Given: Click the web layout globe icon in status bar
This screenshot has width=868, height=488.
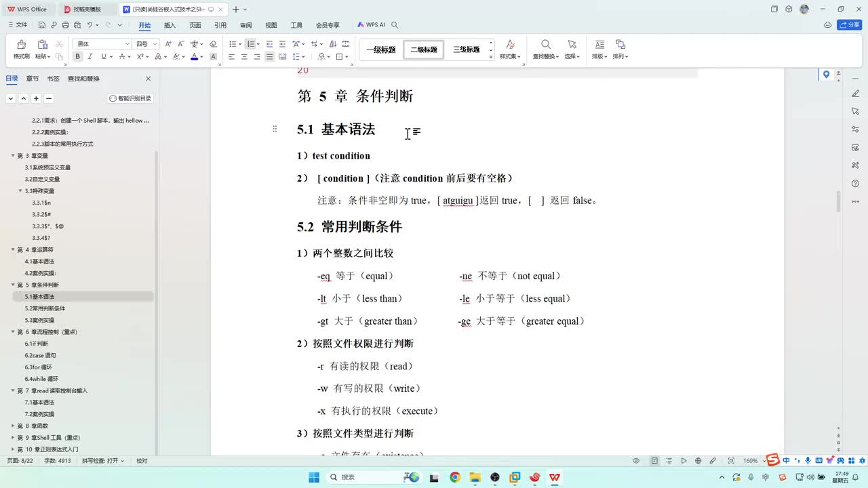Looking at the screenshot, I should click(x=698, y=461).
